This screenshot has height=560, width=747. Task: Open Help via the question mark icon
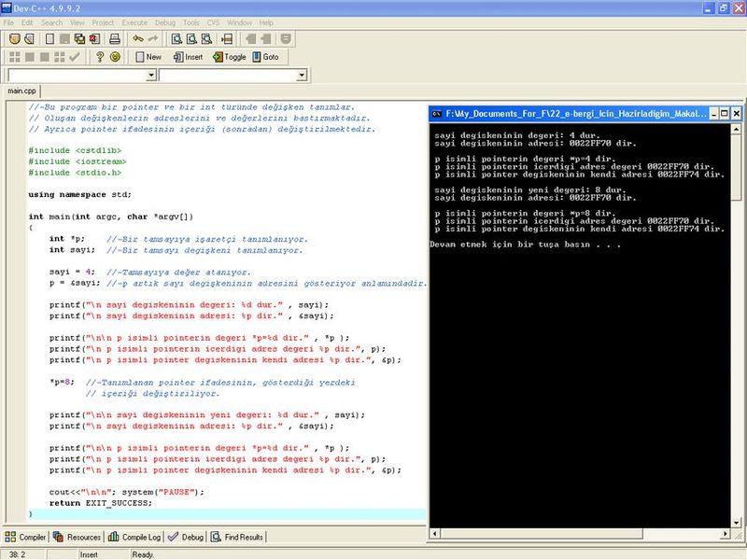(100, 57)
